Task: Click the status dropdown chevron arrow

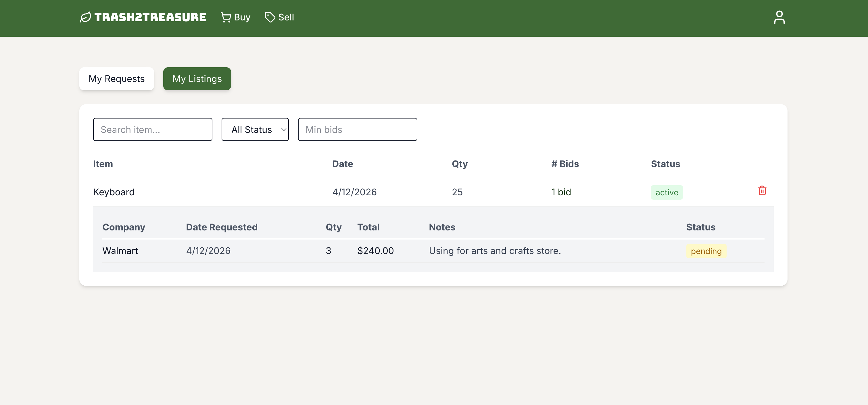Action: point(283,129)
